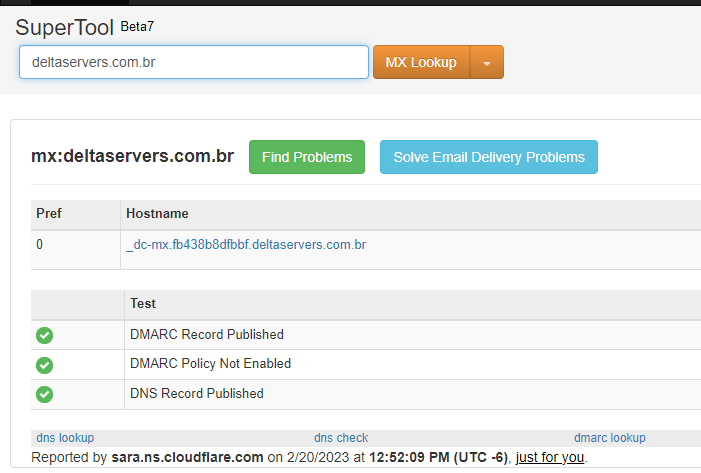Screen dimensions: 701x473
Task: Click the green Find Problems button
Action: click(307, 157)
